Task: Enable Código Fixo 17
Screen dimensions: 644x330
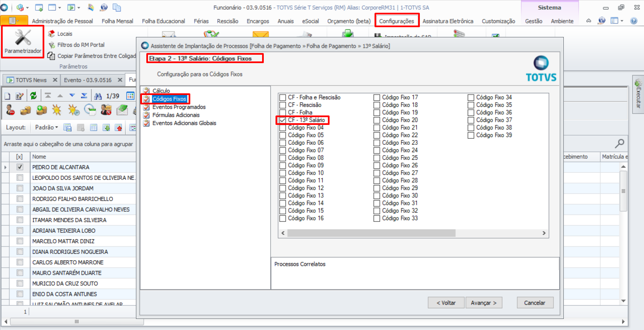Action: coord(377,97)
